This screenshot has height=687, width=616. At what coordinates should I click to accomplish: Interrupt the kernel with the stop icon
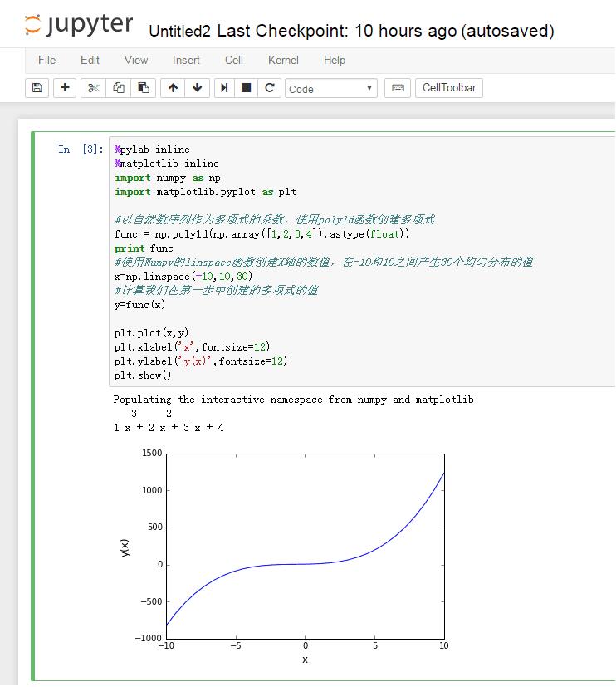247,88
